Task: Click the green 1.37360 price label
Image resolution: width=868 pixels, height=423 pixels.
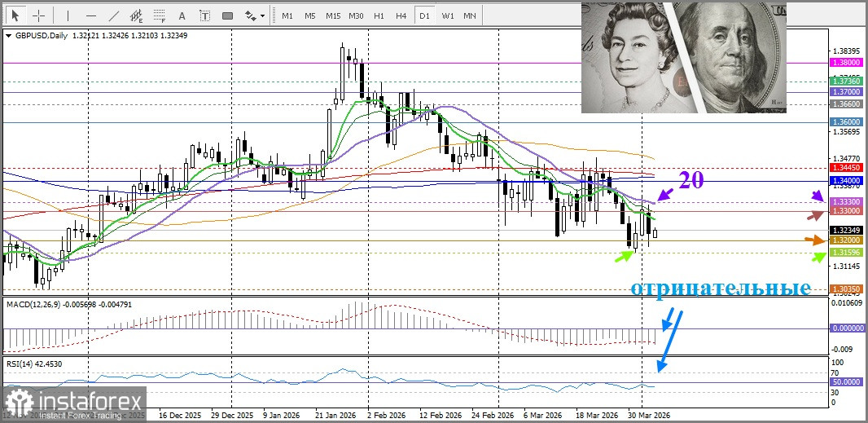Action: (846, 81)
